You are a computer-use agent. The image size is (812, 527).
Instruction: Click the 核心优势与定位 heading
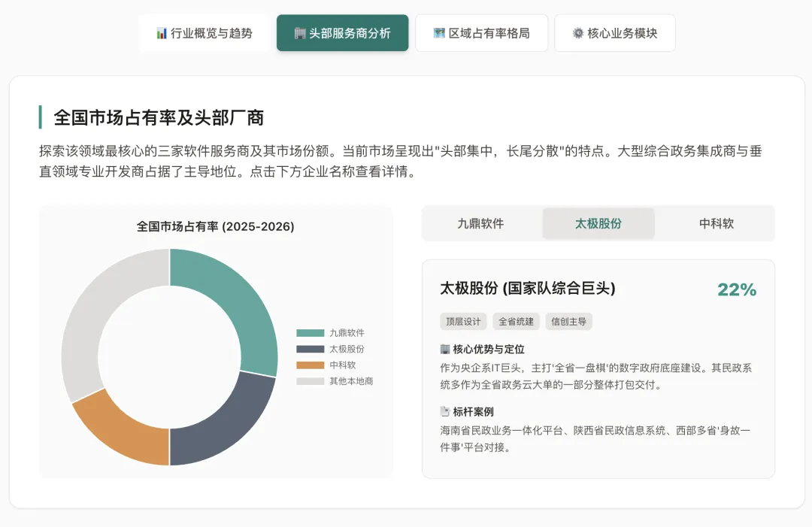[x=489, y=350]
